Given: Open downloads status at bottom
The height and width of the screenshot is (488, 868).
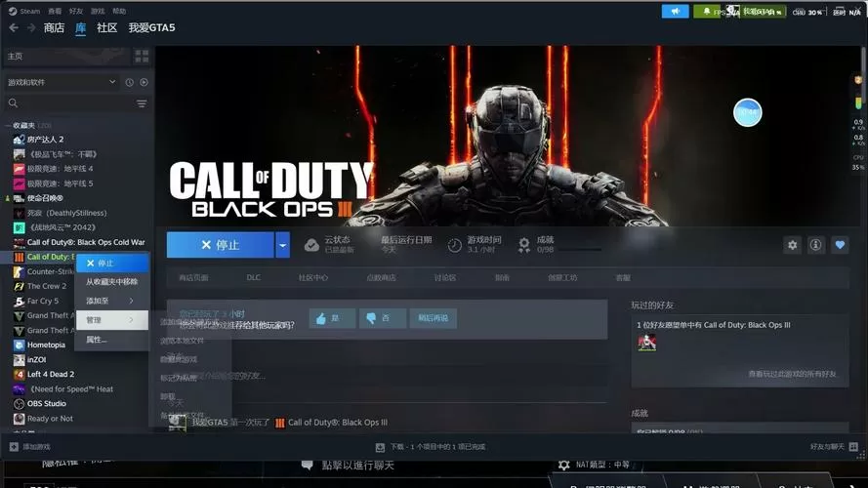Looking at the screenshot, I should point(431,446).
